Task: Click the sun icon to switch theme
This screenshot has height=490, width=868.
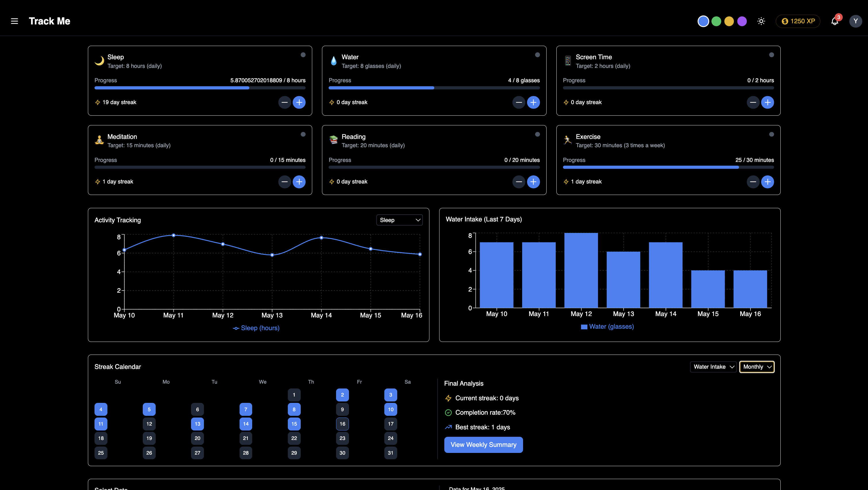Action: [761, 21]
